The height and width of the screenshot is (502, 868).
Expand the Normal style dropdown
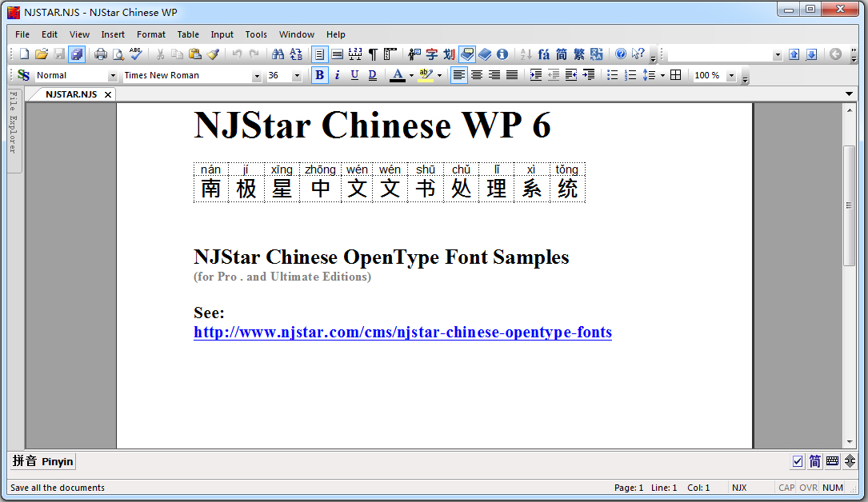pyautogui.click(x=112, y=76)
